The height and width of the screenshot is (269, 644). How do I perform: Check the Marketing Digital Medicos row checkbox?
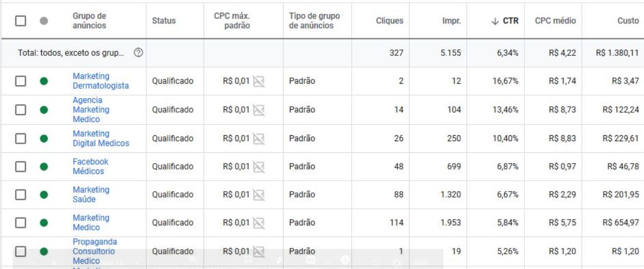click(20, 139)
